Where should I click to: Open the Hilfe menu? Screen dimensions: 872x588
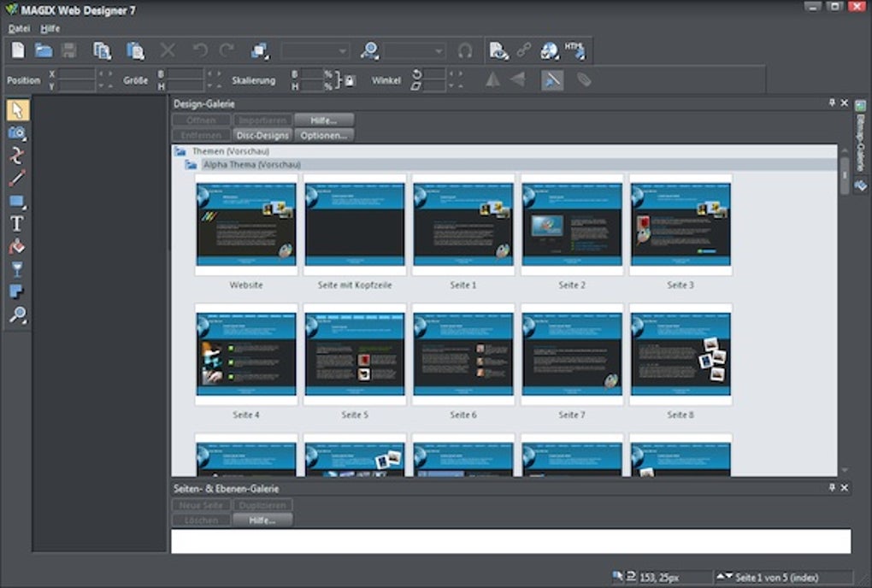[x=50, y=28]
